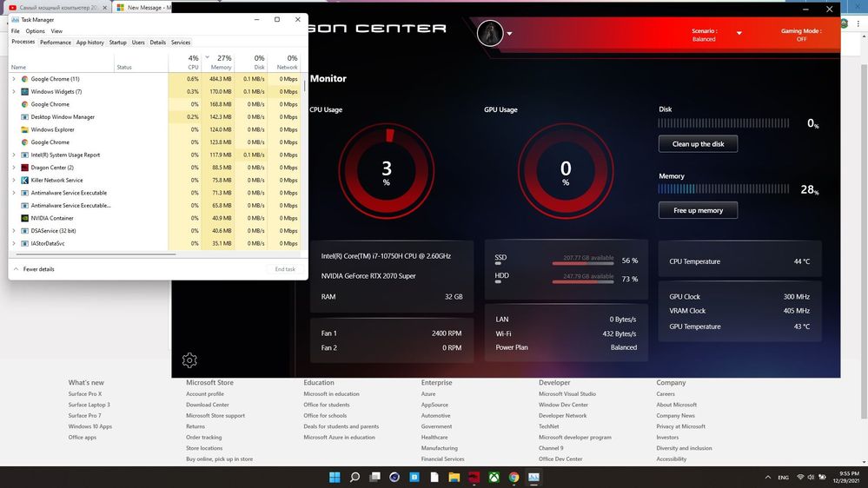This screenshot has width=868, height=488.
Task: Select the Antimalware Service Executable row with 71.3 MB
Action: (155, 193)
